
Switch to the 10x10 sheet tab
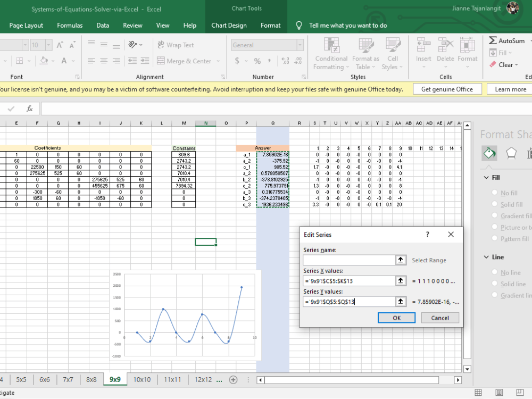tap(142, 380)
